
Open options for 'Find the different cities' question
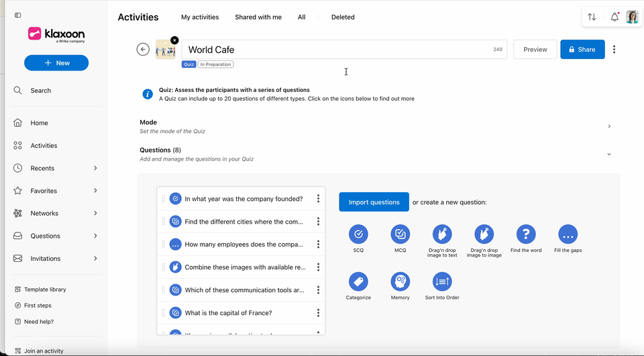click(318, 222)
